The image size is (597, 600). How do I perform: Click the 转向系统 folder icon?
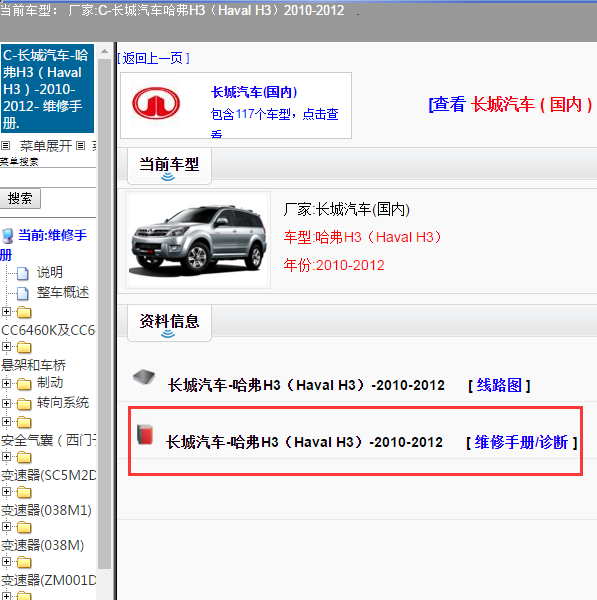coord(24,404)
